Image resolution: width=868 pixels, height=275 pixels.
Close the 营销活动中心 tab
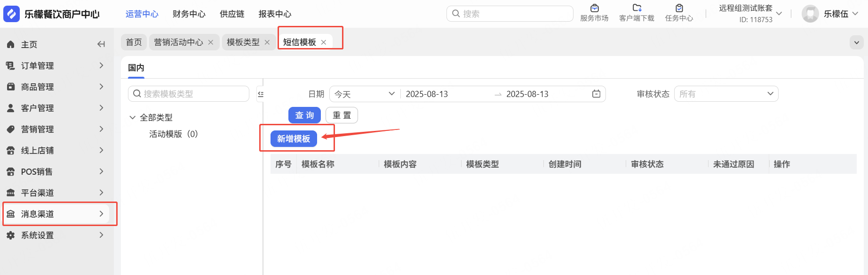tap(211, 42)
